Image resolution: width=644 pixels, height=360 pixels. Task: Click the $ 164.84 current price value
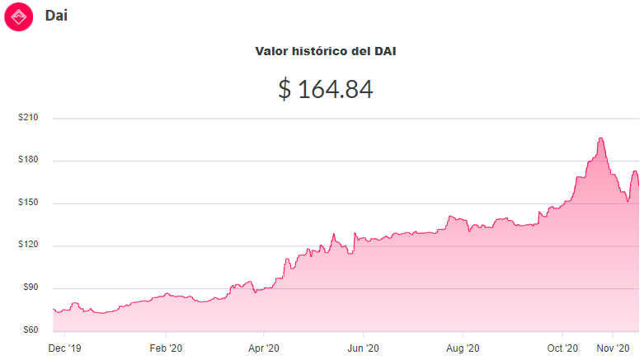pyautogui.click(x=325, y=89)
